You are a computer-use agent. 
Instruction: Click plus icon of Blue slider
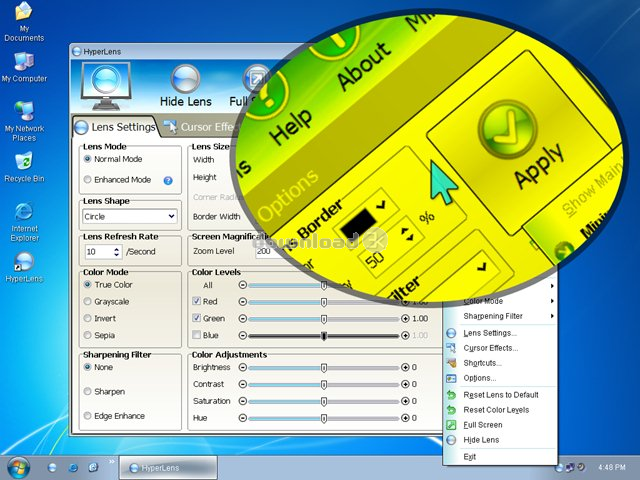(x=405, y=336)
